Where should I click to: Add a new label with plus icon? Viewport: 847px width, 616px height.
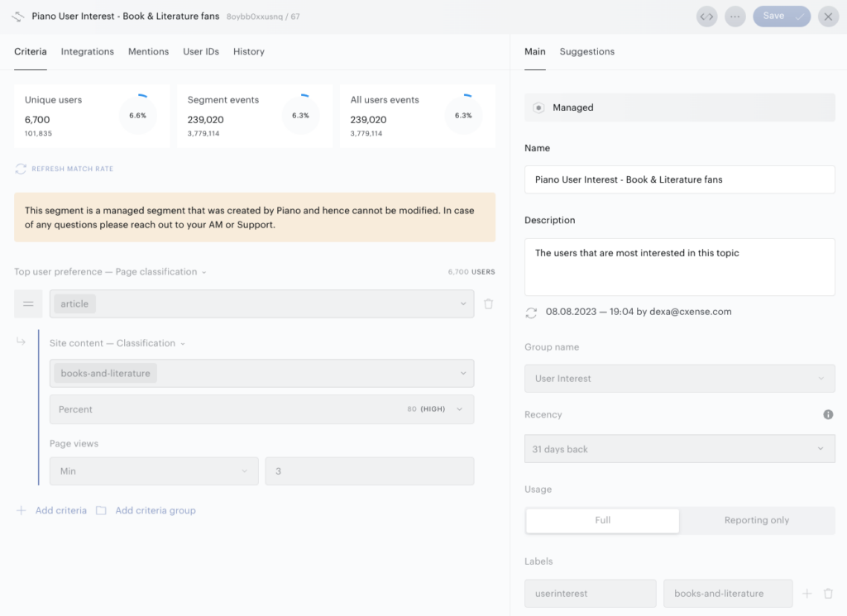[807, 594]
